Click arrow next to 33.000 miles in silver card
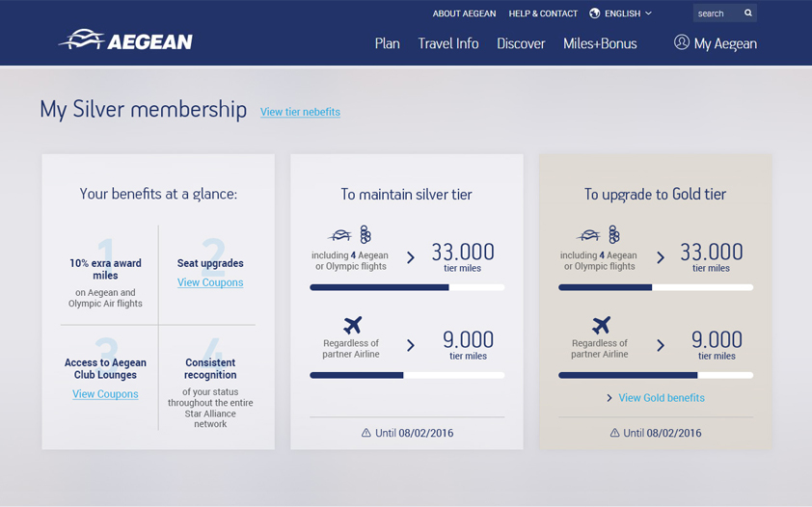Image resolution: width=812 pixels, height=507 pixels. pos(411,257)
